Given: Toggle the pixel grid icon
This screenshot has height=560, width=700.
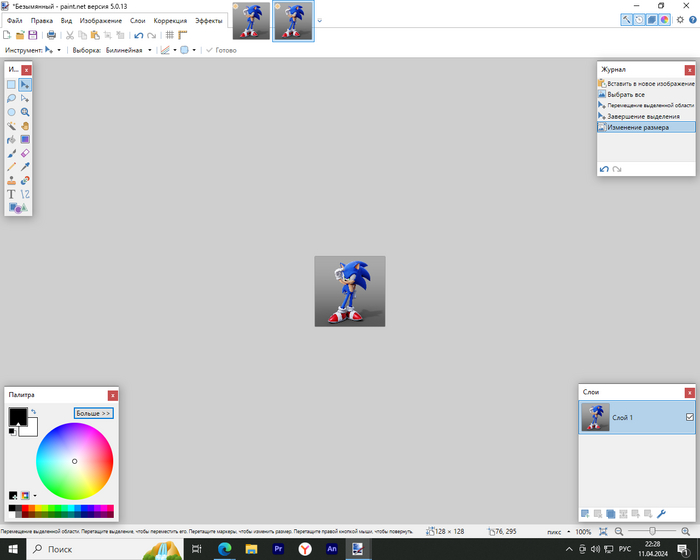Looking at the screenshot, I should (x=169, y=35).
